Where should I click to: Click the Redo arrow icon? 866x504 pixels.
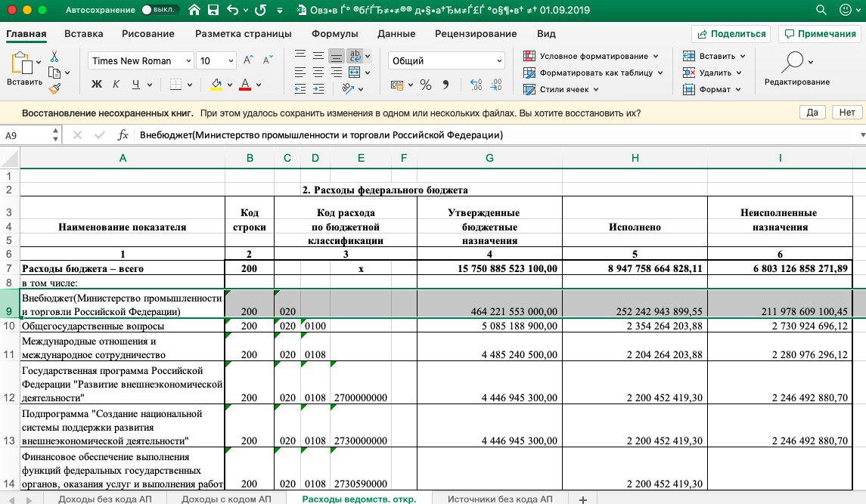pyautogui.click(x=261, y=10)
